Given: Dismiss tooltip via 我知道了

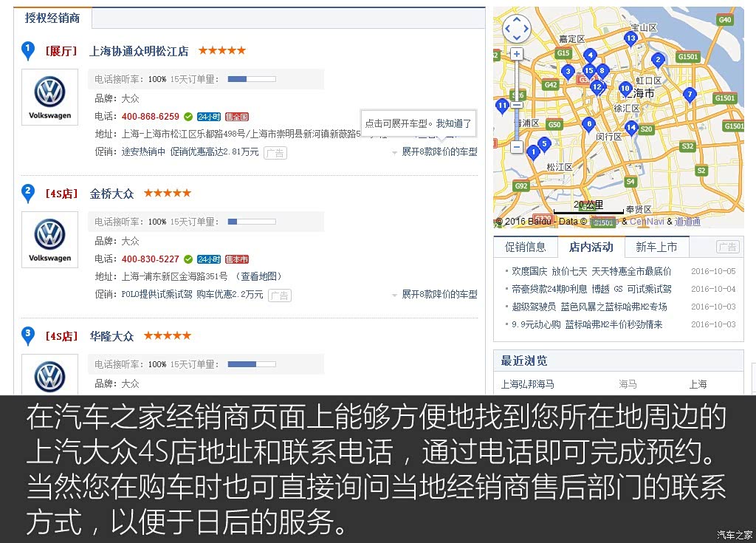Looking at the screenshot, I should point(453,123).
